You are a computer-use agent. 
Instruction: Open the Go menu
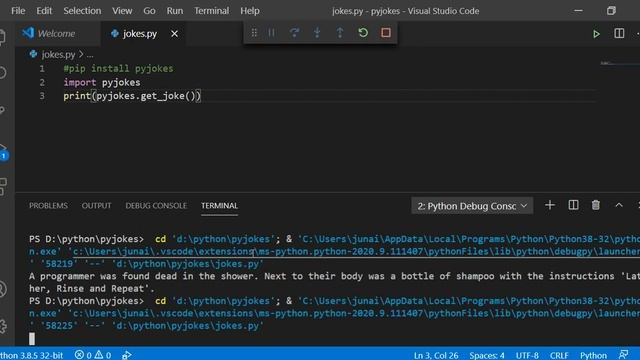[x=149, y=11]
